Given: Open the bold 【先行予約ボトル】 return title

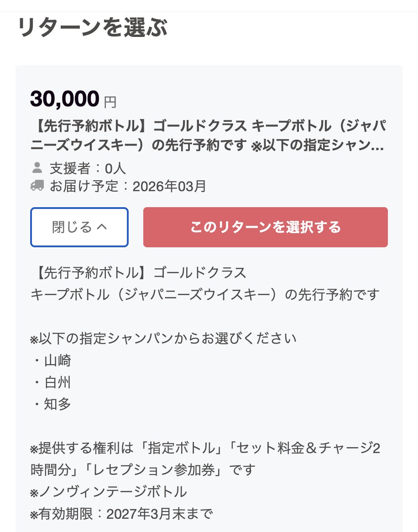Looking at the screenshot, I should pyautogui.click(x=209, y=136).
